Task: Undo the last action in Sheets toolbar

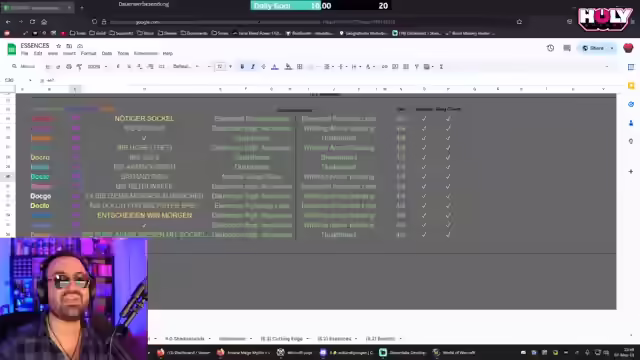Action: click(48, 67)
